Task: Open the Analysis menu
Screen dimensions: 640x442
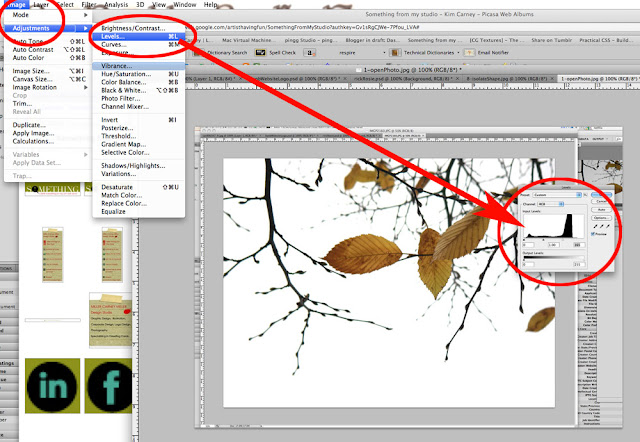Action: (x=116, y=4)
